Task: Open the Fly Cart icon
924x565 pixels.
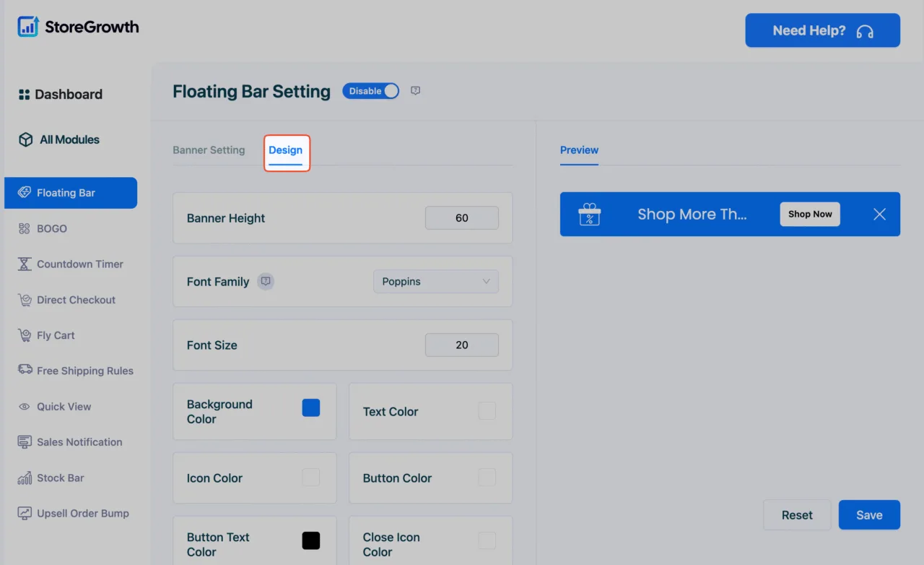Action: point(25,335)
